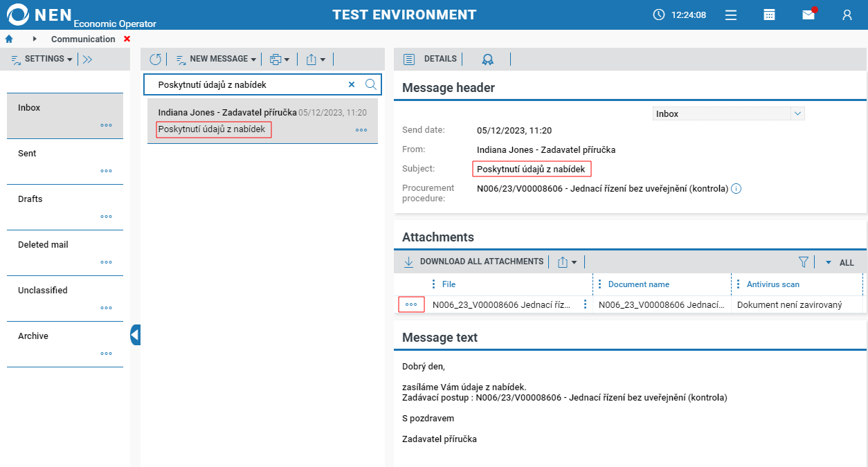868x467 pixels.
Task: Collapse the left folder panel
Action: coord(136,336)
